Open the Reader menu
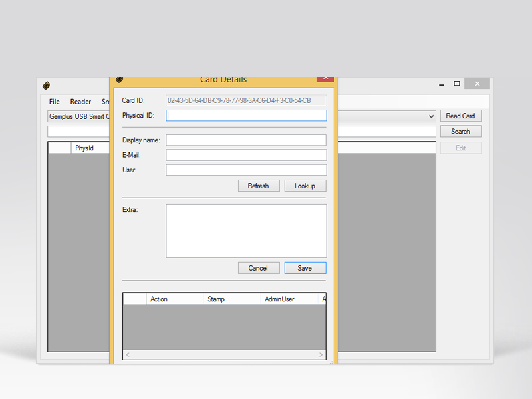532x399 pixels. (80, 102)
